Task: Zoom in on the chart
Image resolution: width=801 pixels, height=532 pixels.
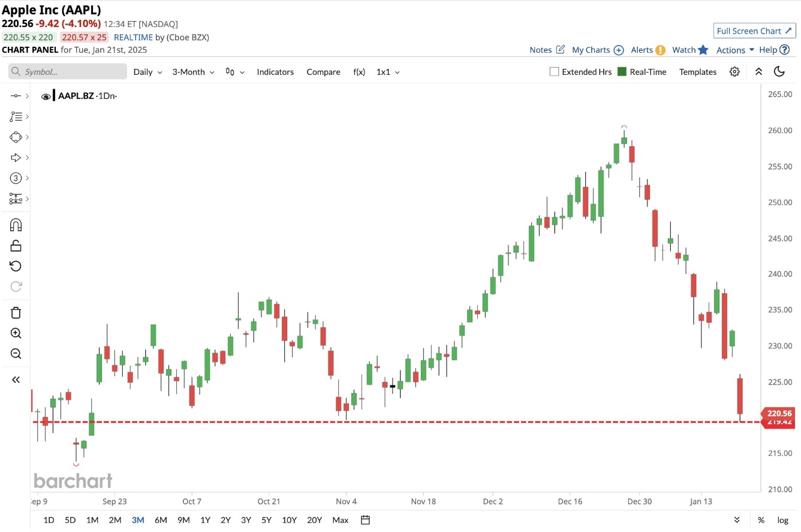Action: click(16, 333)
